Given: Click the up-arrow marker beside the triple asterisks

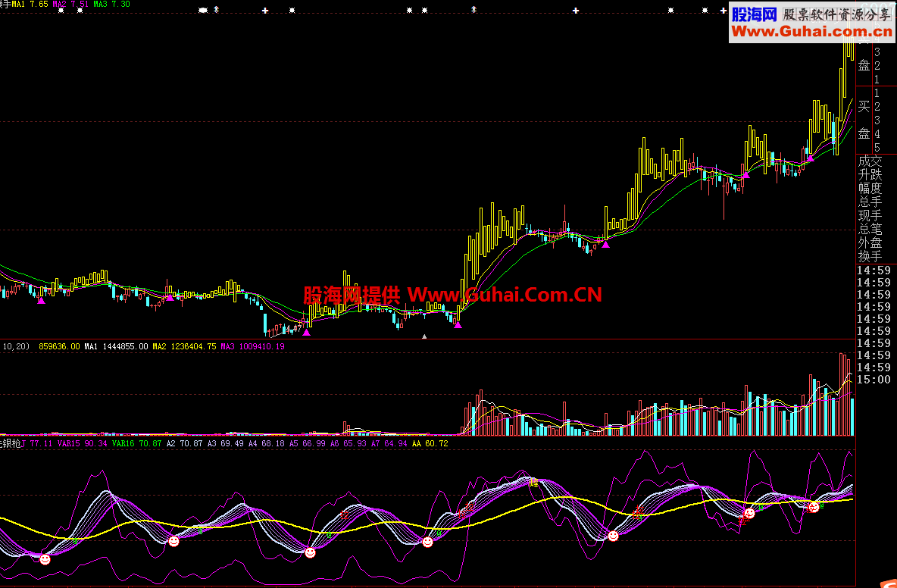Looking at the screenshot, I should (216, 10).
